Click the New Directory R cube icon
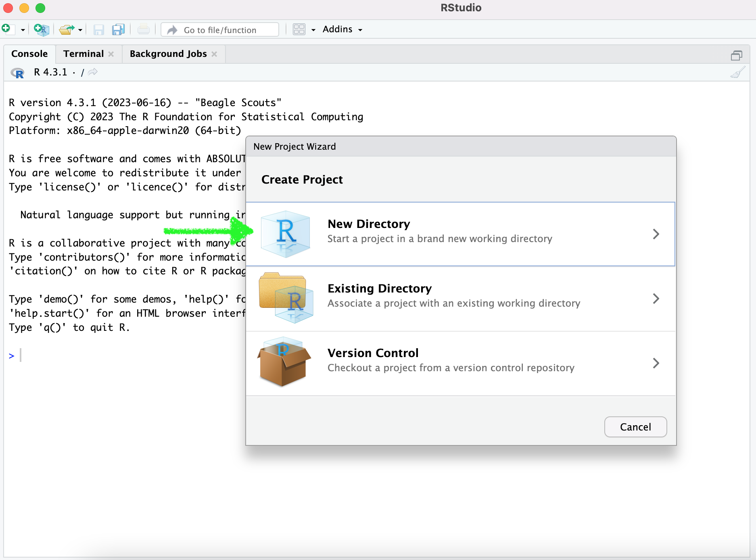 (x=286, y=234)
